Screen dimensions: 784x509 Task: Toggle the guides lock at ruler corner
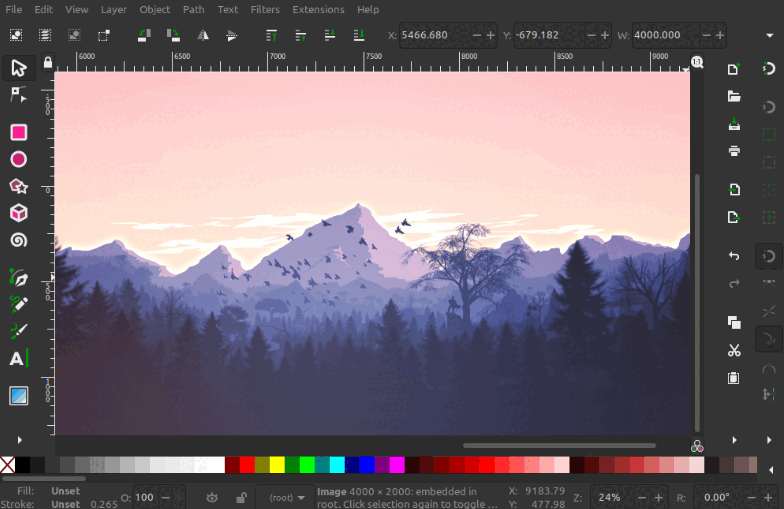click(48, 62)
